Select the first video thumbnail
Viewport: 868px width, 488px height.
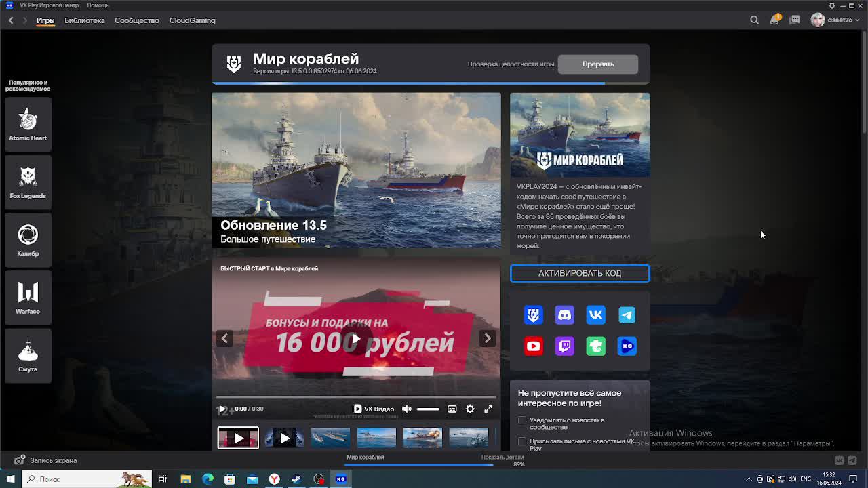(x=238, y=438)
